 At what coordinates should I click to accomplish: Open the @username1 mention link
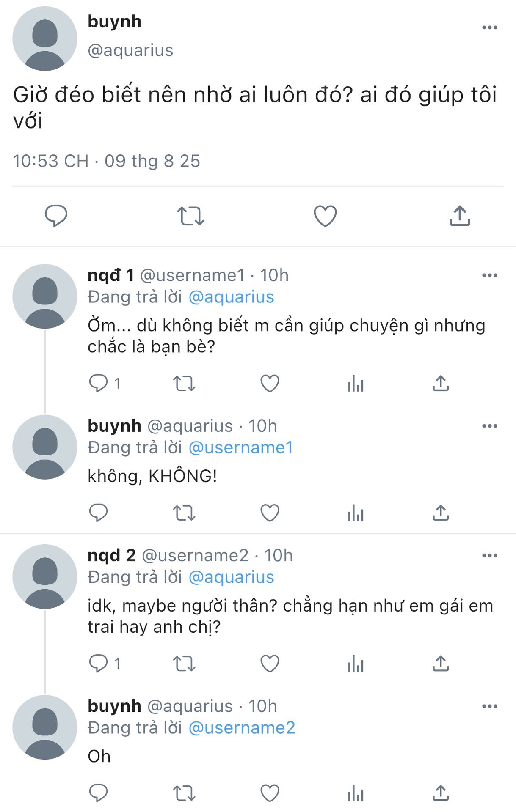(x=241, y=447)
